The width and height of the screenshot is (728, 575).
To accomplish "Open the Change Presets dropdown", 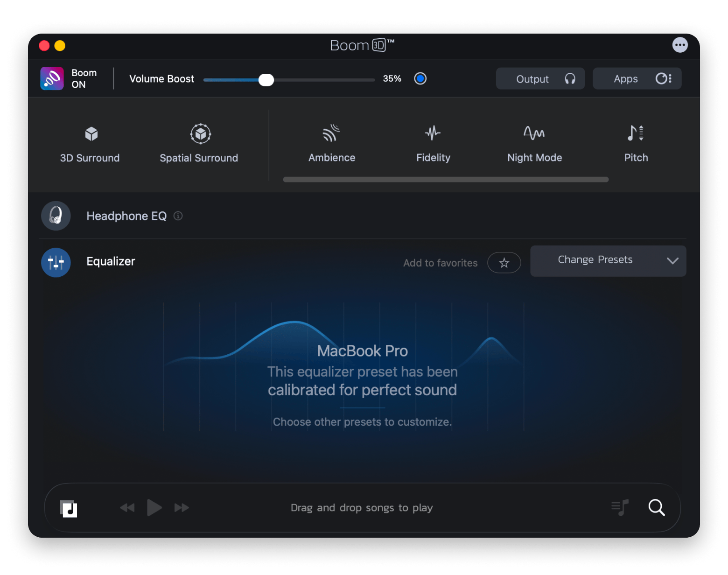I will 608,261.
